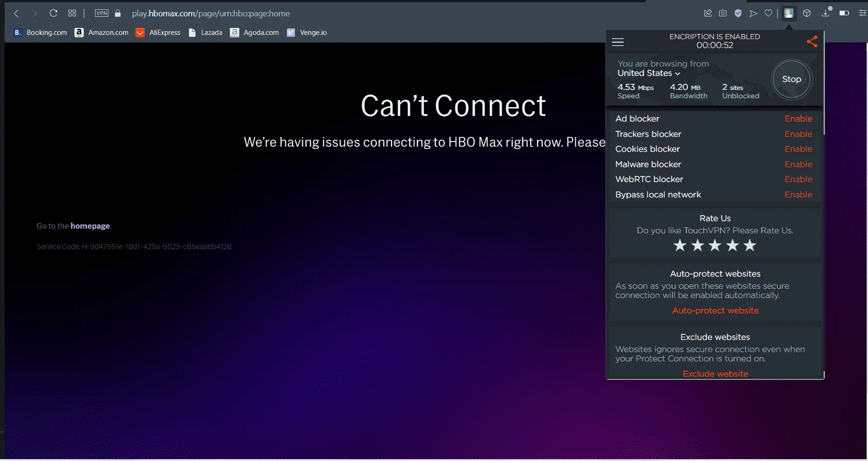Enable the Cookies blocker
This screenshot has width=868, height=461.
pyautogui.click(x=798, y=149)
